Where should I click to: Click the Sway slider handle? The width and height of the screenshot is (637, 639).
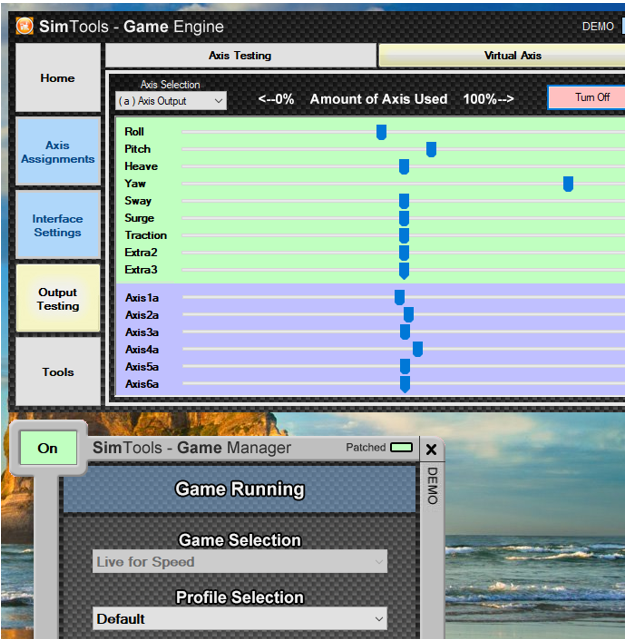[x=404, y=201]
